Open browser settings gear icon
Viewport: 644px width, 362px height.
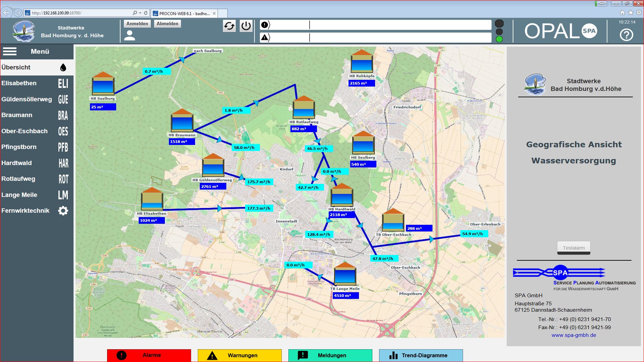[639, 12]
